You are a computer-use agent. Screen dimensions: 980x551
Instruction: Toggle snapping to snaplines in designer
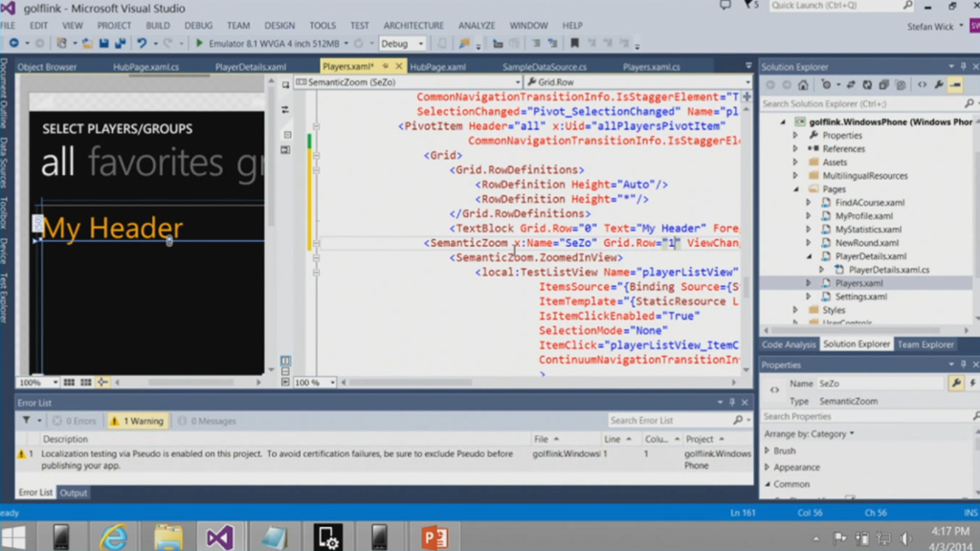[102, 383]
